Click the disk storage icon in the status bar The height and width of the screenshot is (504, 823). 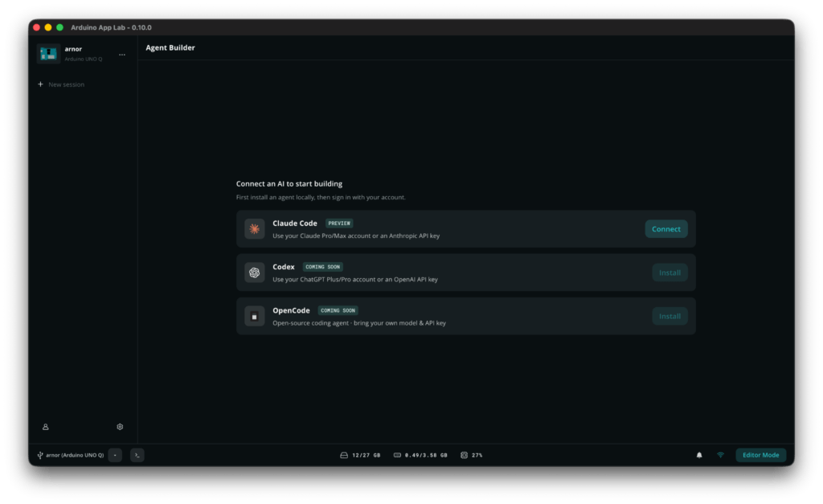point(344,455)
